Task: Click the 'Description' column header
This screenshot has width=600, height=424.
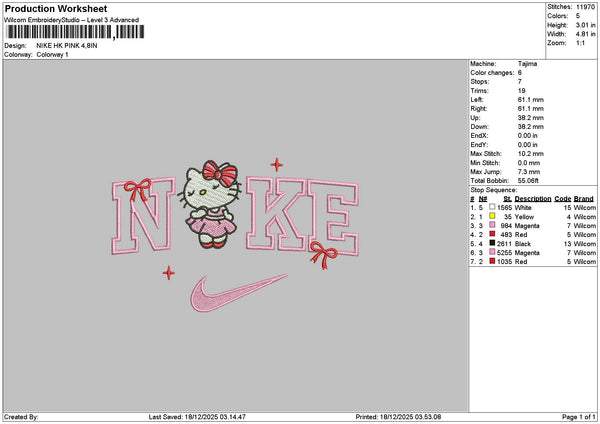Action: coord(533,199)
